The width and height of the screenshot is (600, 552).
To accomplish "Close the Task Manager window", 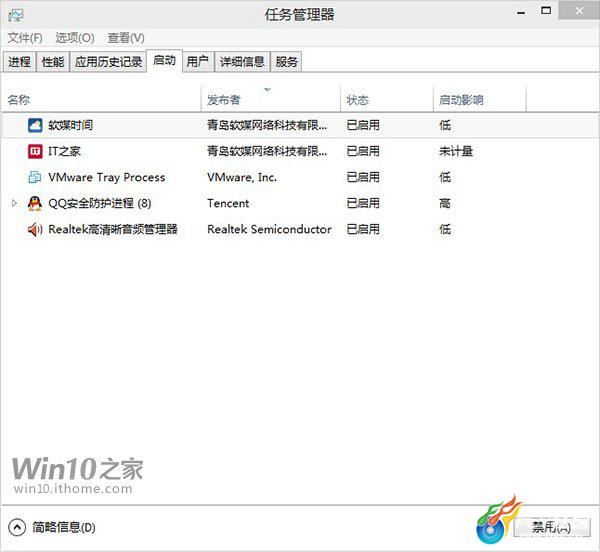I will pyautogui.click(x=579, y=11).
